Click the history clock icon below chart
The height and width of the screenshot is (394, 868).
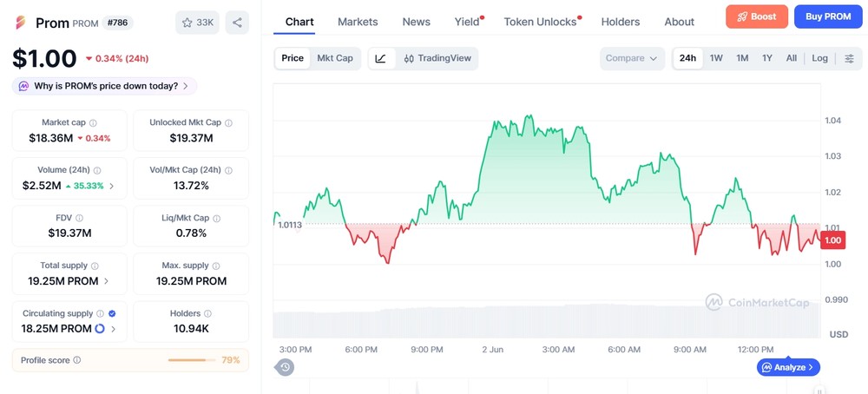(x=285, y=367)
